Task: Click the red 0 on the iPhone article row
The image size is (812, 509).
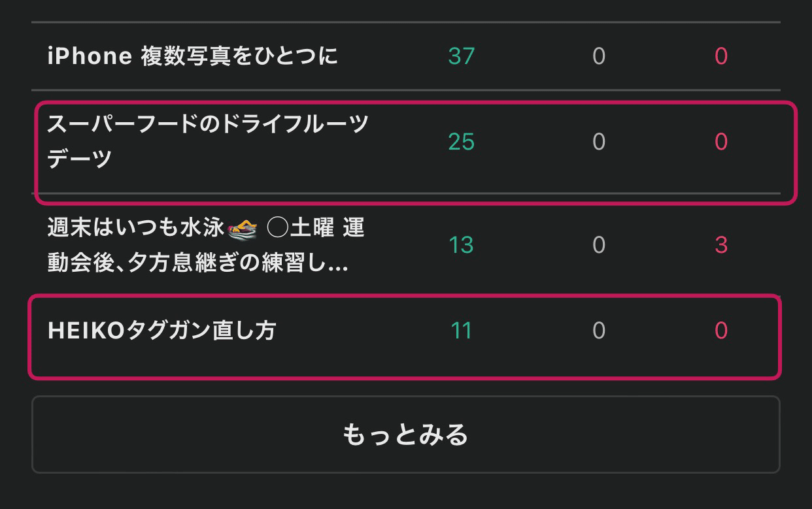Action: (720, 56)
